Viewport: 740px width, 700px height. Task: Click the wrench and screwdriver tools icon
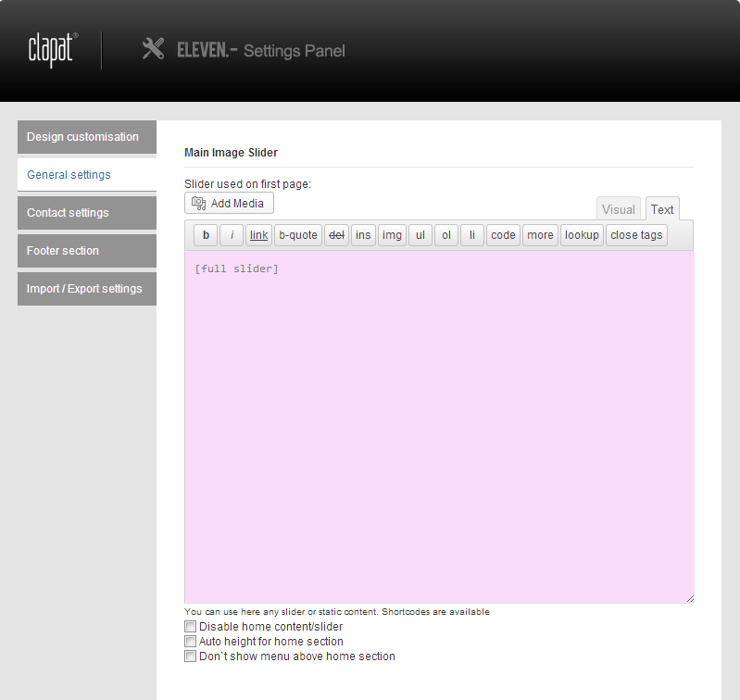(154, 48)
